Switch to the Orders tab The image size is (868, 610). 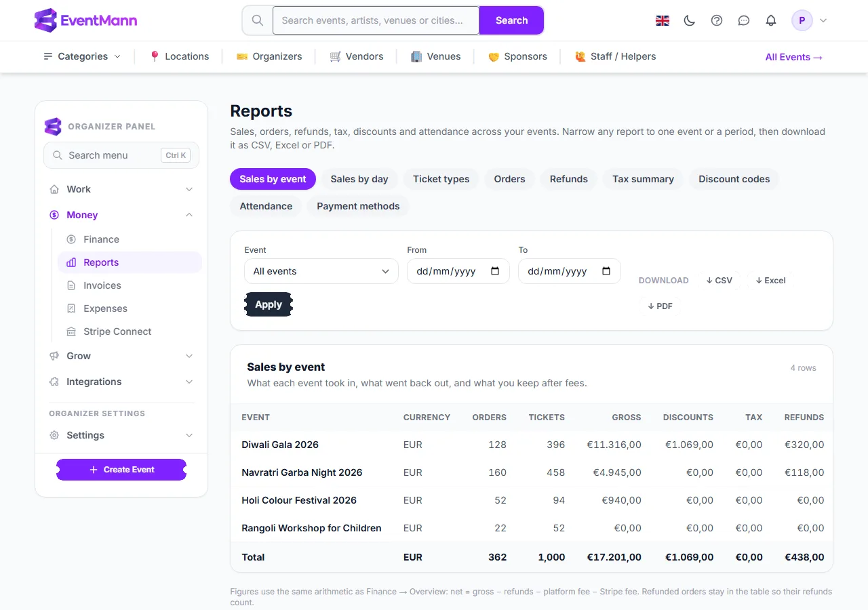click(x=509, y=179)
